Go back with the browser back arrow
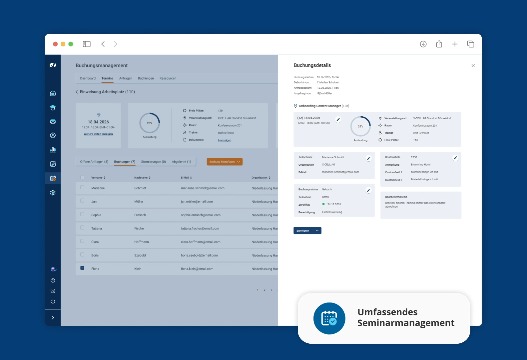 point(103,44)
